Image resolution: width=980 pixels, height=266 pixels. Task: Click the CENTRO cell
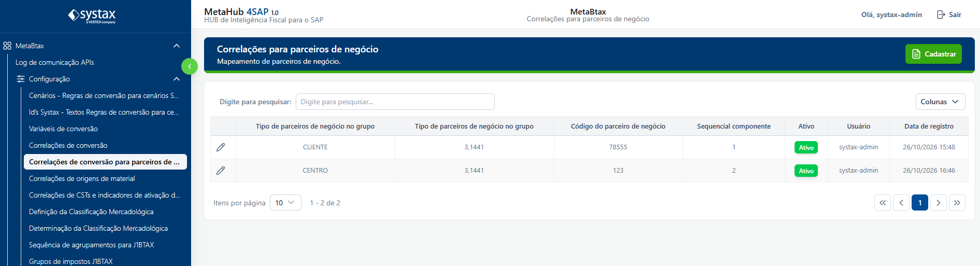(315, 171)
